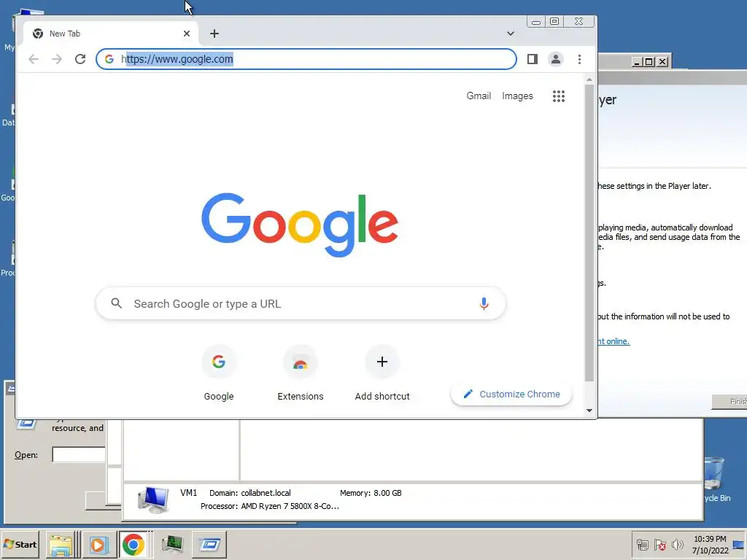Click the Chrome taskbar icon
Image resolution: width=747 pixels, height=560 pixels.
click(133, 544)
